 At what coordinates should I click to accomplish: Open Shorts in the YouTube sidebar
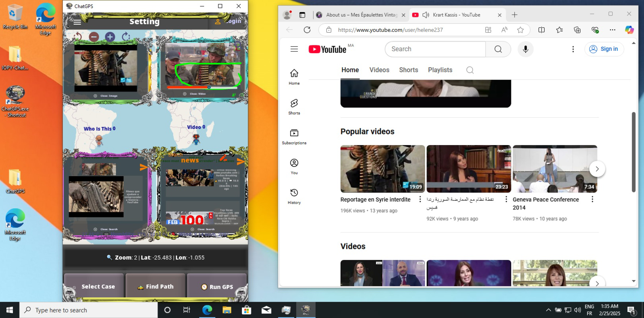coord(294,107)
